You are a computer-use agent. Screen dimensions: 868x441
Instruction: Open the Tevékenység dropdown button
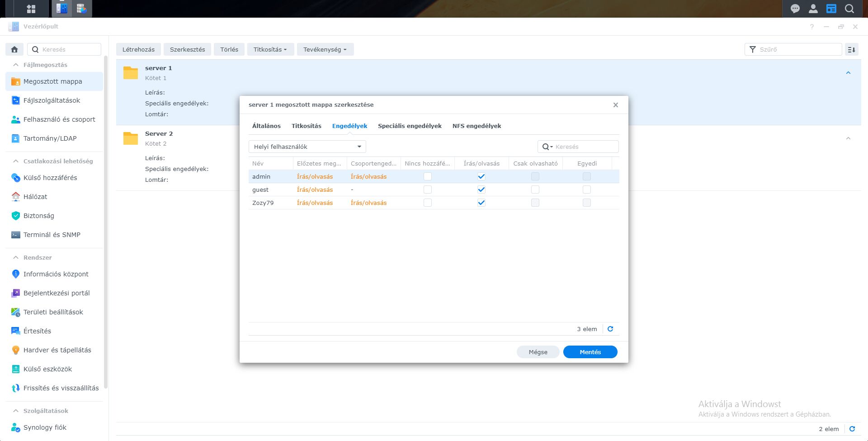325,49
